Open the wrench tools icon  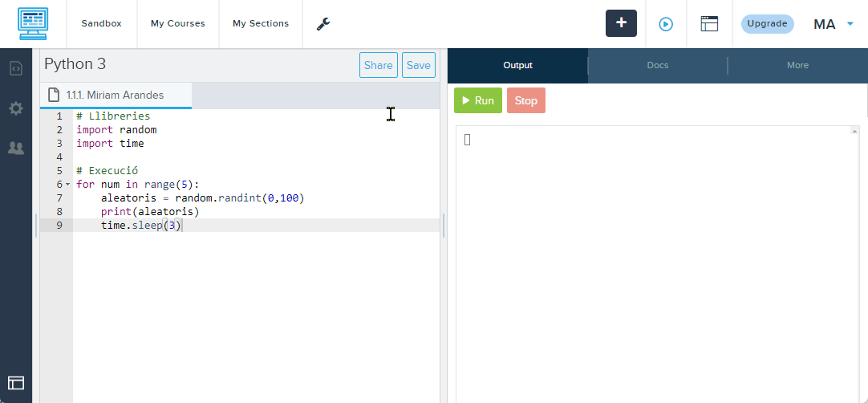tap(323, 24)
